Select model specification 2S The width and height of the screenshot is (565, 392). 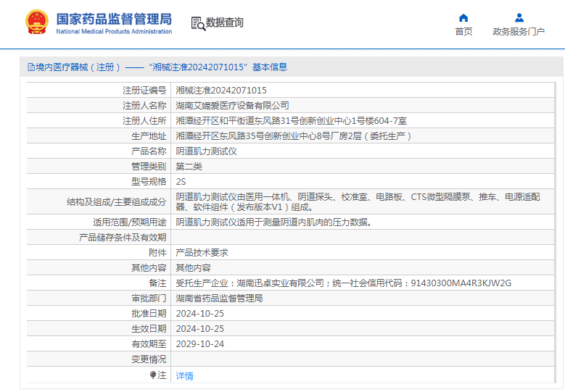tap(181, 182)
